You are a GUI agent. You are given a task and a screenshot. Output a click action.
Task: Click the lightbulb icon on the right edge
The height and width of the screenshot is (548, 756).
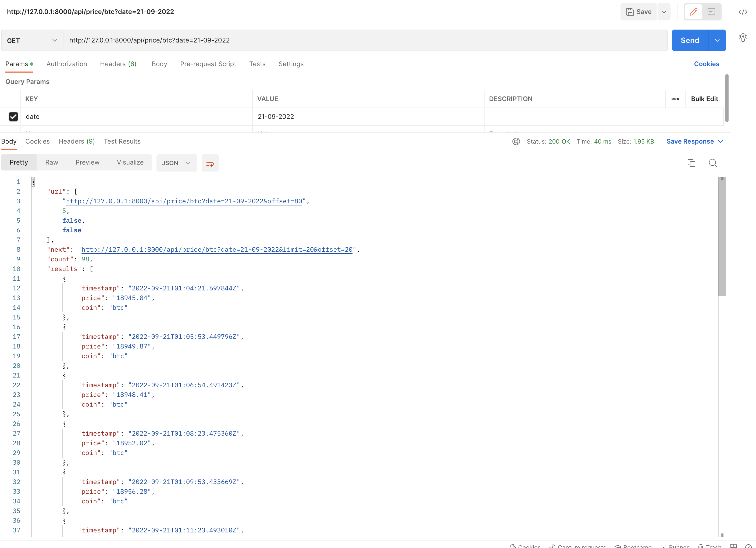tap(743, 38)
